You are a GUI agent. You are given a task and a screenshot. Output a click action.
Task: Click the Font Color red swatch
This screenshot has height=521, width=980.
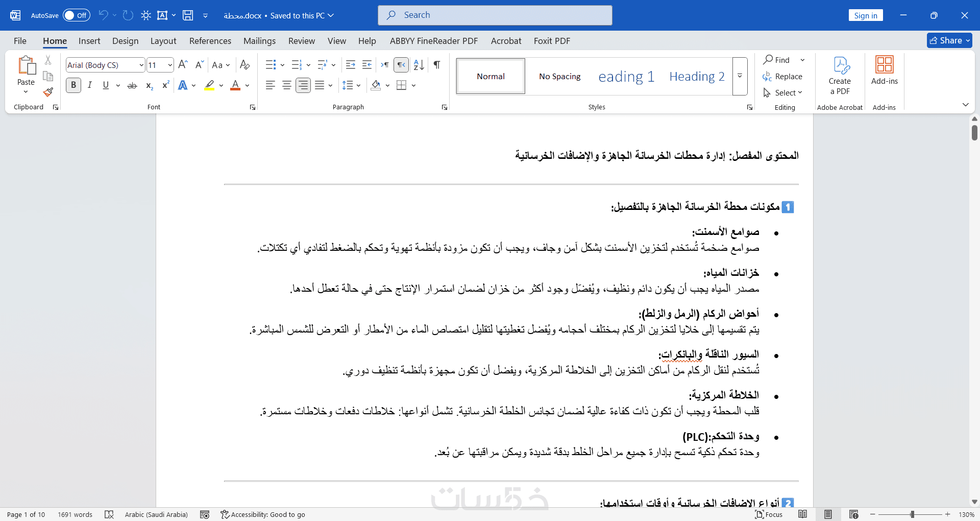click(235, 85)
